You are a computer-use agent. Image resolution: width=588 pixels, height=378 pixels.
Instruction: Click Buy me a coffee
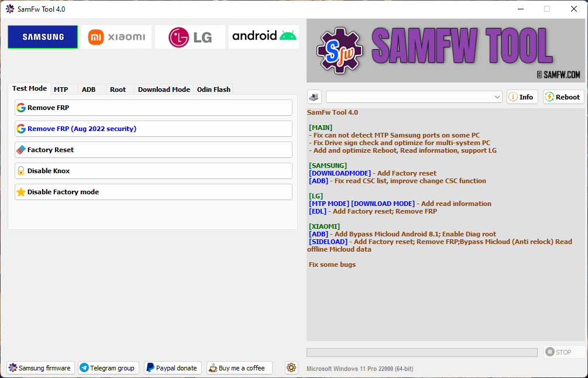(239, 368)
